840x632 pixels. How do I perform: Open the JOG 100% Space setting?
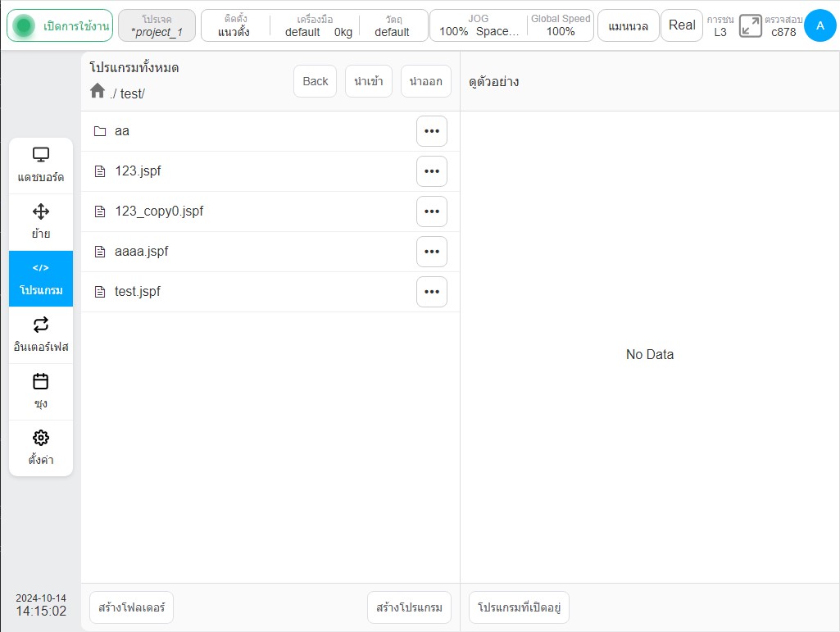point(479,25)
